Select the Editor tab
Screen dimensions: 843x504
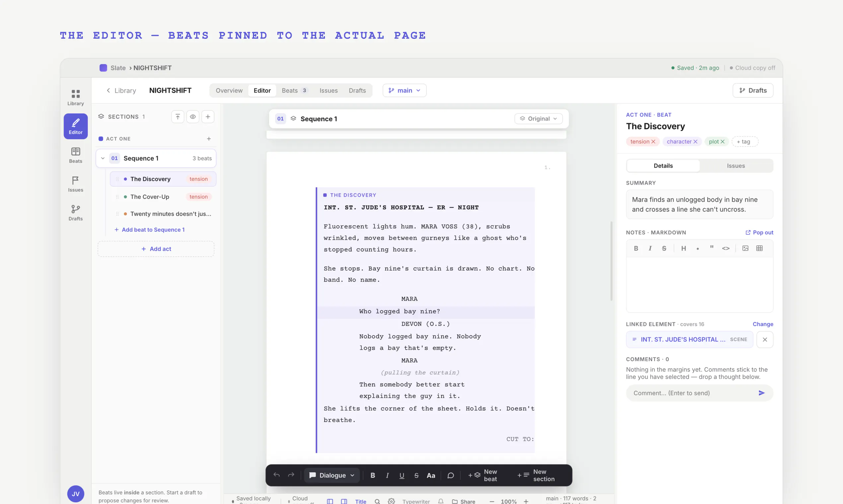(x=262, y=91)
